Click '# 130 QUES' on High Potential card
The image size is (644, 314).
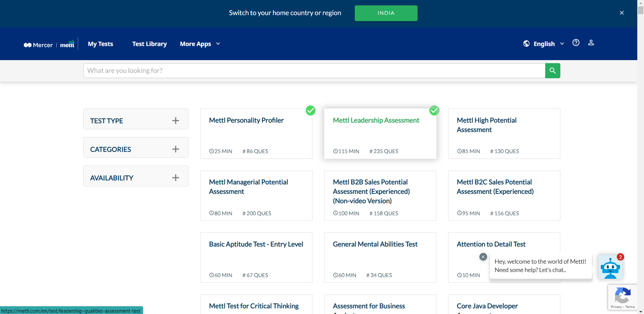505,151
